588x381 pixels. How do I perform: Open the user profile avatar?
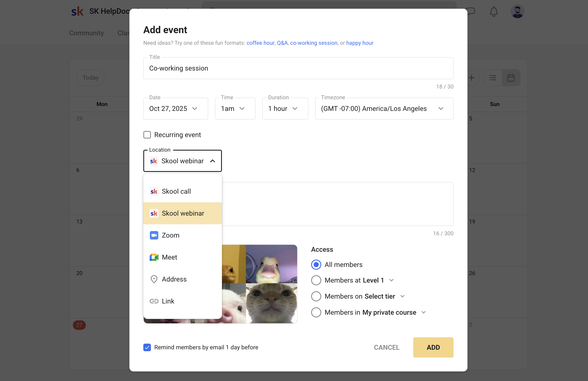pyautogui.click(x=517, y=11)
